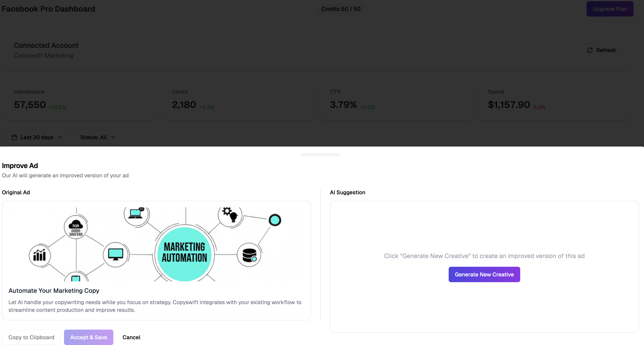
Task: Click Accept & Save button
Action: (x=89, y=337)
